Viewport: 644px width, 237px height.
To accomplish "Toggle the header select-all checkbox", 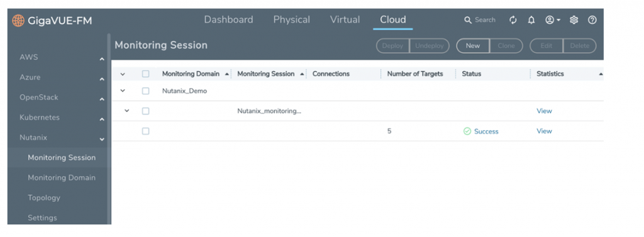I will (x=145, y=74).
